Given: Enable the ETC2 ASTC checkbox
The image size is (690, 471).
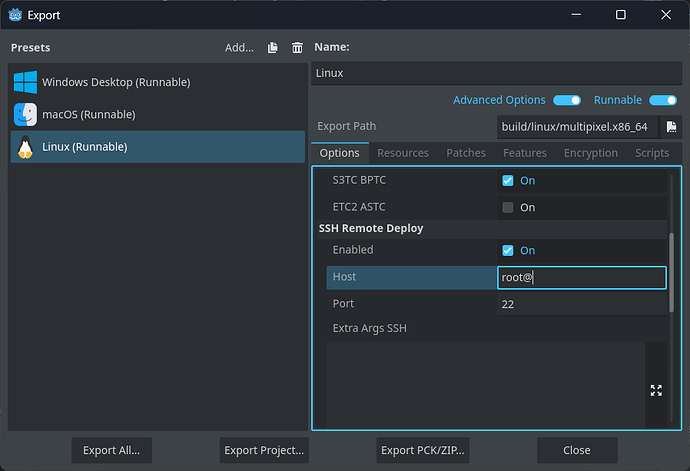Looking at the screenshot, I should click(x=508, y=207).
